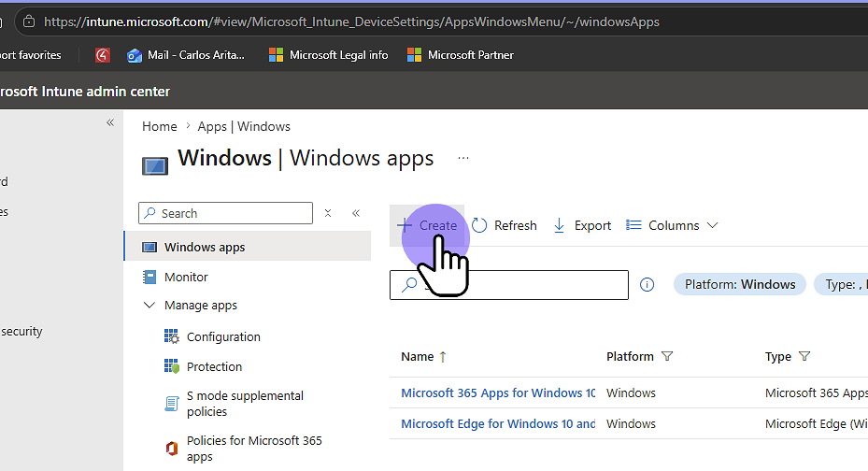This screenshot has height=471, width=868.
Task: Click the Type cell reading Microsoft Edge
Action: click(x=817, y=424)
